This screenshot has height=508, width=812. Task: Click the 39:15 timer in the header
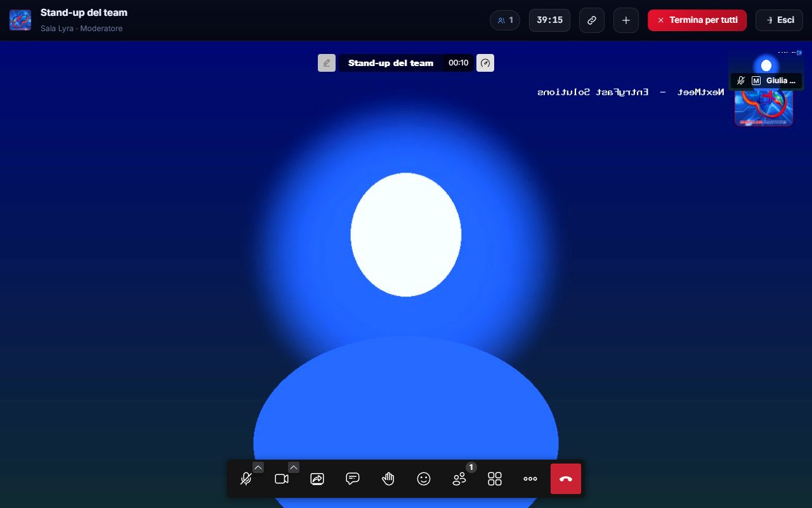[x=549, y=20]
